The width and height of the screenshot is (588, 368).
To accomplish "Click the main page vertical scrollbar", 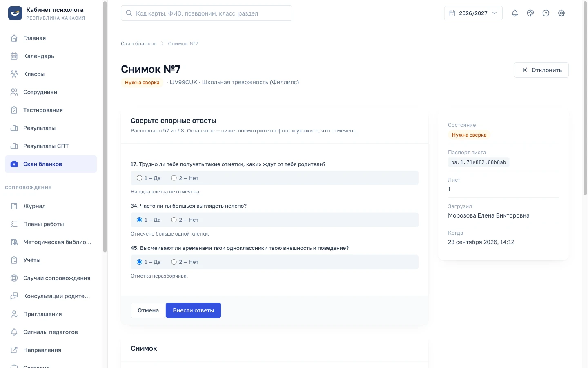I will click(x=585, y=98).
